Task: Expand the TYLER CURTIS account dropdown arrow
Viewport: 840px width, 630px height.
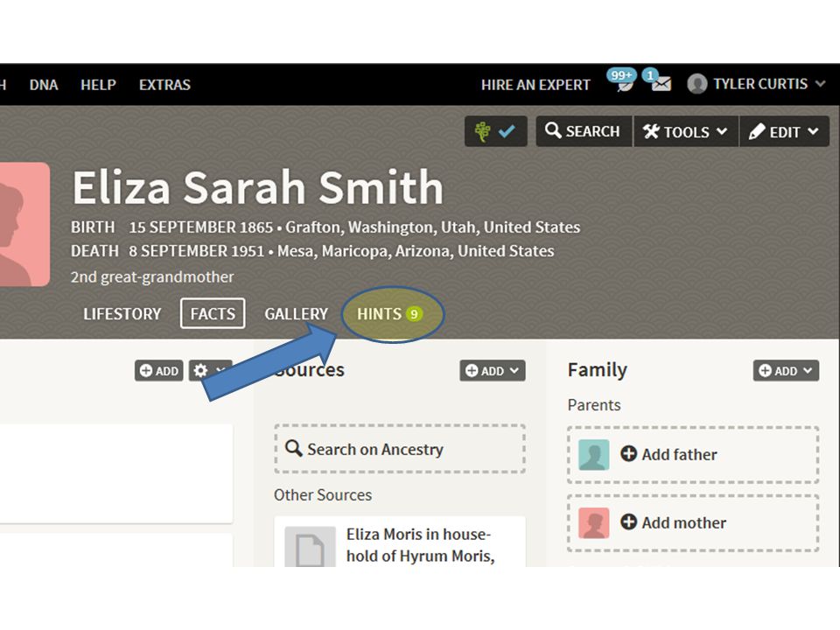Action: coord(820,84)
